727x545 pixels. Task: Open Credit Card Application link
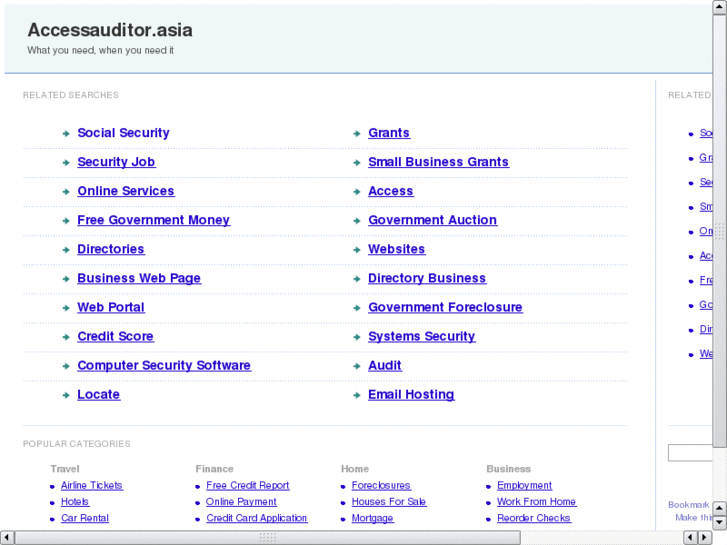coord(257,518)
